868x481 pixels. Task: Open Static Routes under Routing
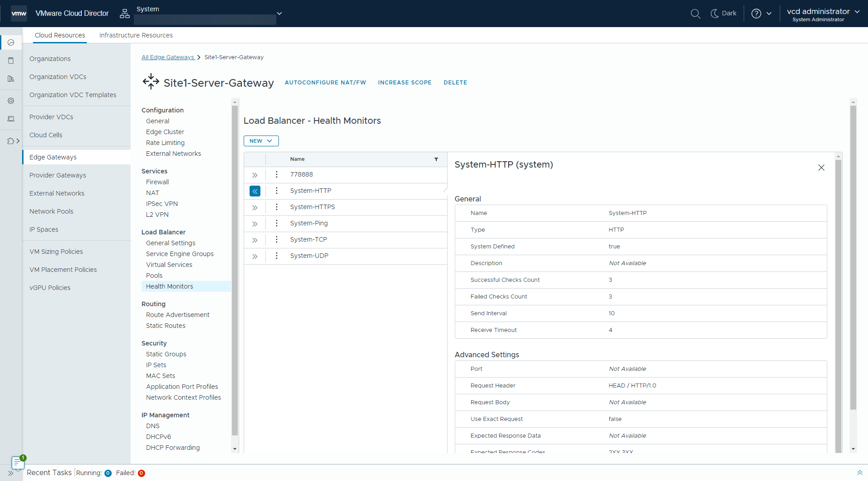(165, 326)
